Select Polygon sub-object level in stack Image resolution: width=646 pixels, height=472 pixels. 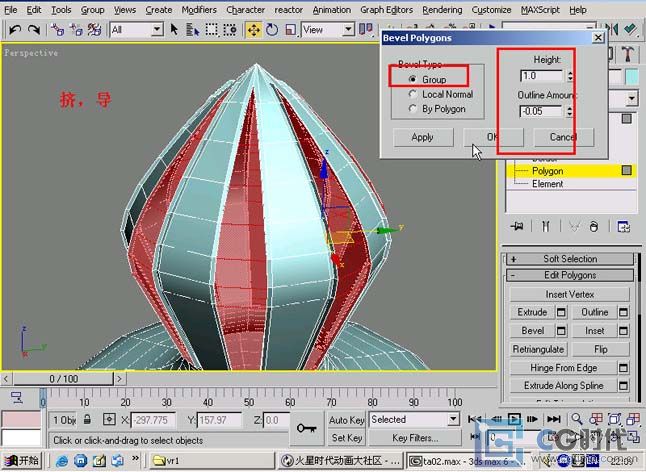pos(547,171)
